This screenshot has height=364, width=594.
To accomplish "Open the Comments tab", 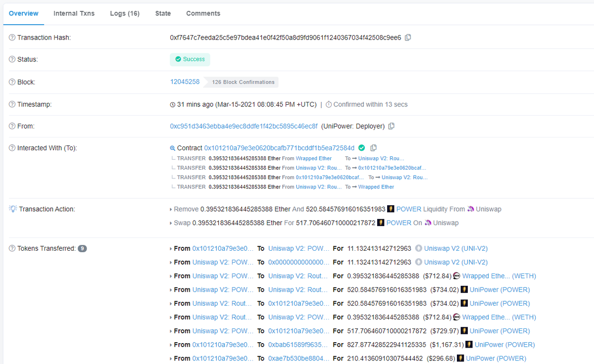I will 203,13.
